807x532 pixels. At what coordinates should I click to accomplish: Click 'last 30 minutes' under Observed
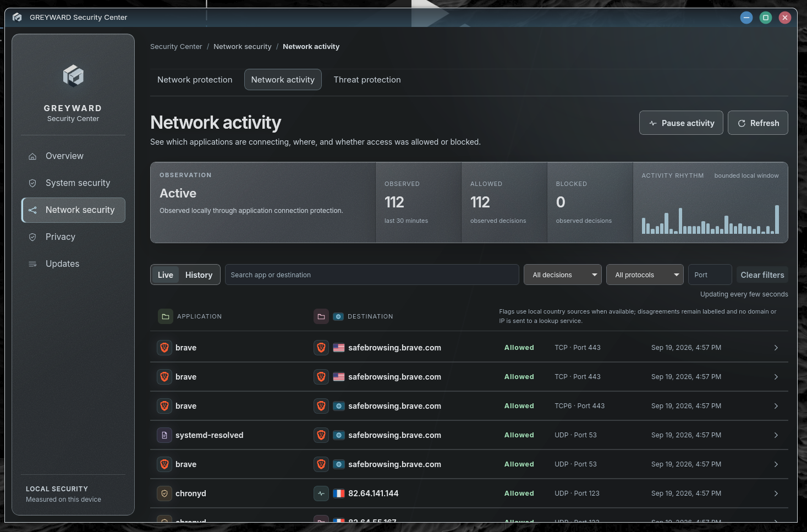(x=406, y=221)
